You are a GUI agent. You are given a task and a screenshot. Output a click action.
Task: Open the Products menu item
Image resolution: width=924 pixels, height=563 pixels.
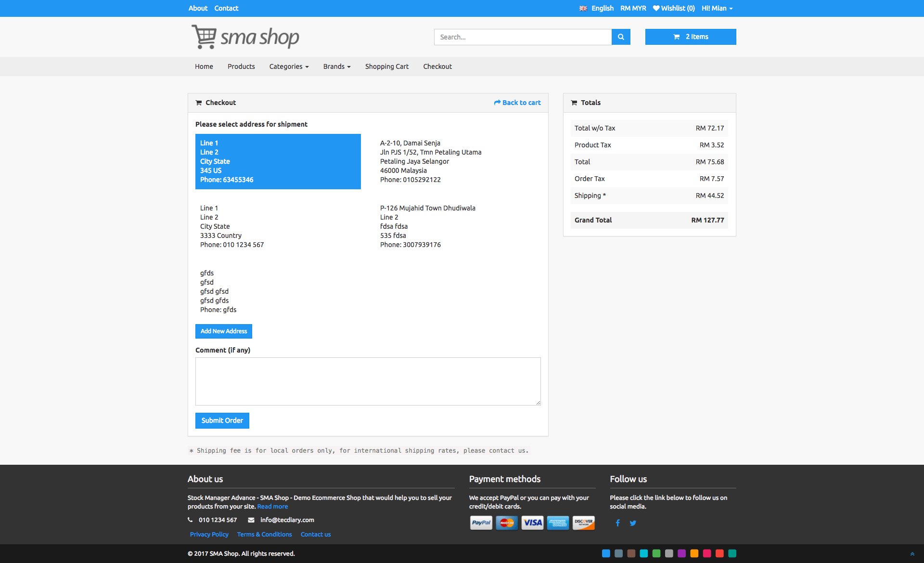tap(241, 66)
